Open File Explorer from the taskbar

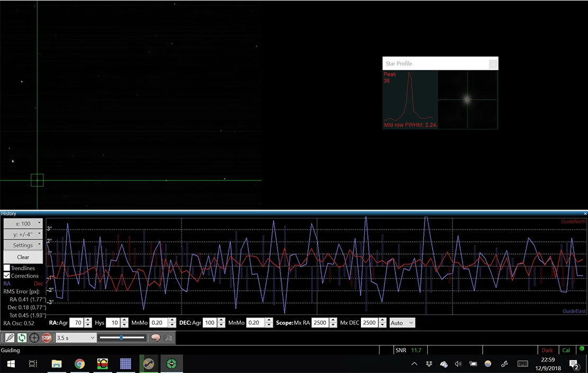point(57,363)
